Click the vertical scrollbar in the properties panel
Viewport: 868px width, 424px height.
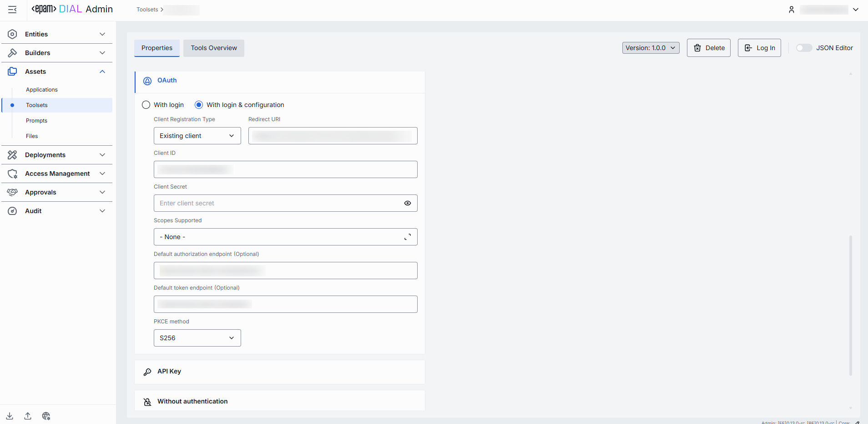850,305
